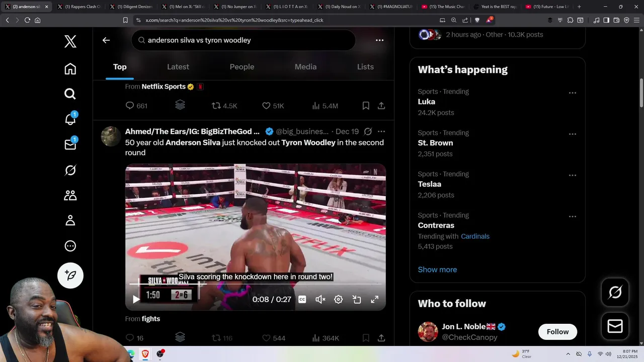Open floating Grok button at right
Screen dimensions: 644x362
615,292
